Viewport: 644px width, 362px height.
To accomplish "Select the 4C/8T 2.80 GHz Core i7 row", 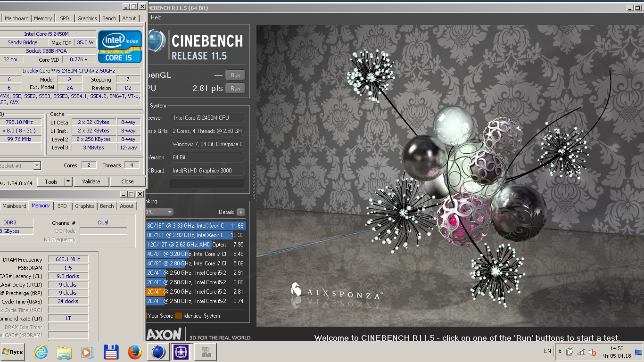I will pyautogui.click(x=196, y=263).
